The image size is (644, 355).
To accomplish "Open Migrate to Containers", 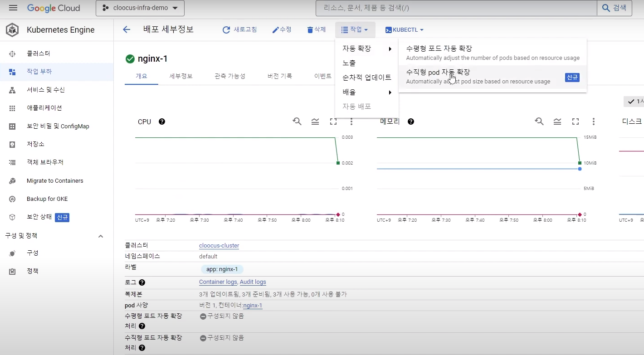I will pyautogui.click(x=57, y=180).
